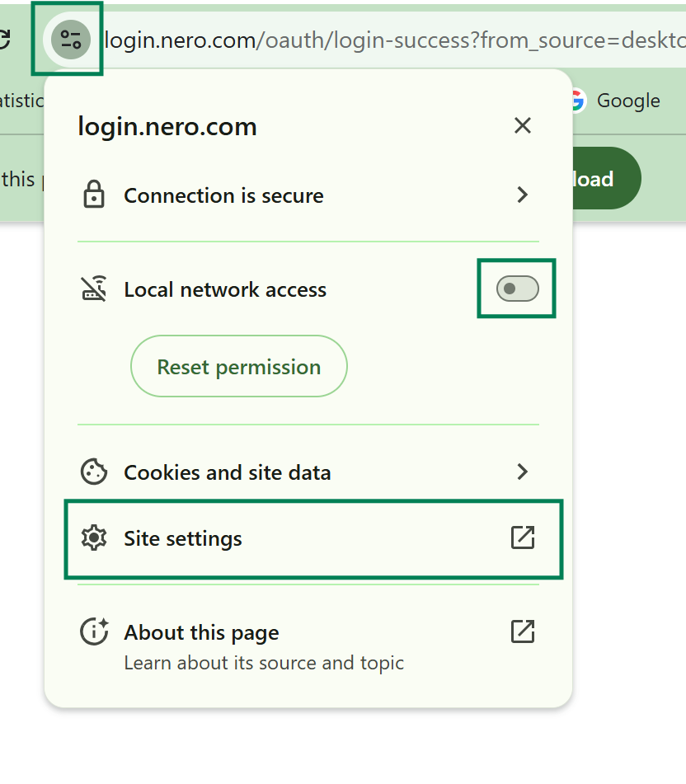The height and width of the screenshot is (784, 686).
Task: Toggle the Local network access switch
Action: point(517,289)
